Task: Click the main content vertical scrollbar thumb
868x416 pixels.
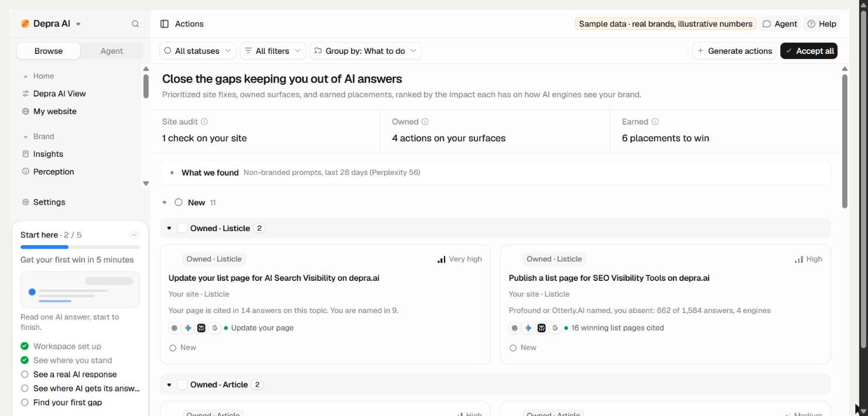Action: 845,141
